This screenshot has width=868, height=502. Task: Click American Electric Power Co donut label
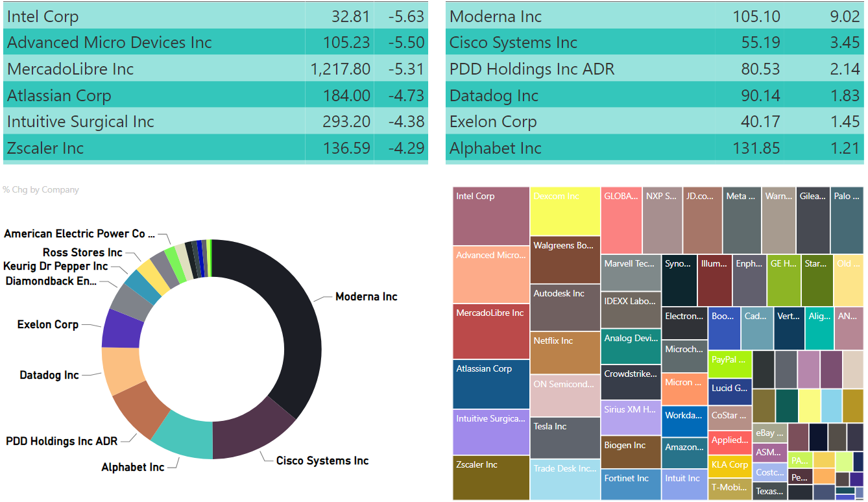(80, 233)
